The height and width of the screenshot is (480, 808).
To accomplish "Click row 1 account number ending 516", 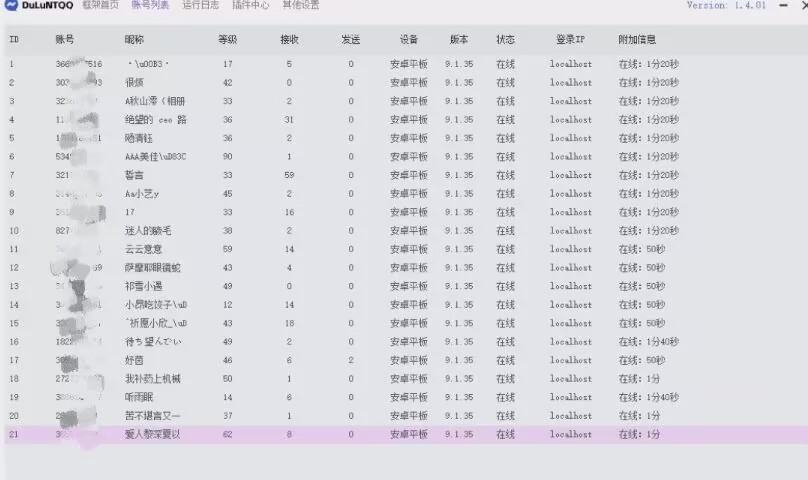I will pos(79,64).
